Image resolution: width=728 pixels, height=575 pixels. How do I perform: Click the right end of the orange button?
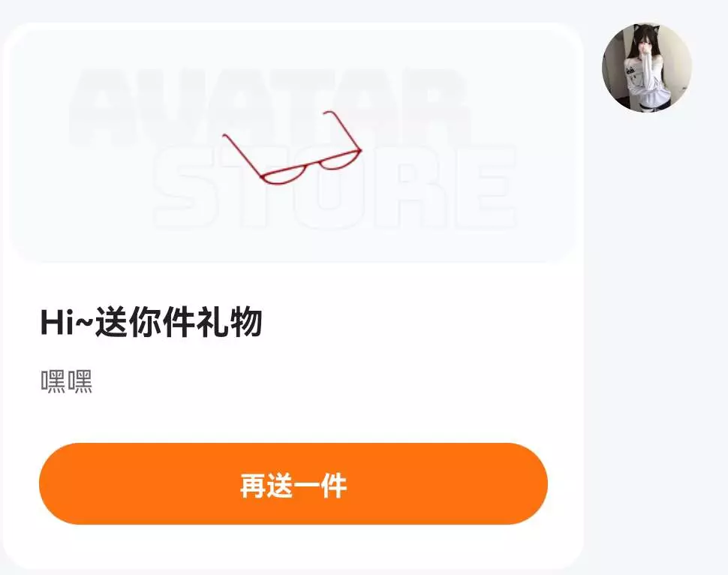(518, 484)
